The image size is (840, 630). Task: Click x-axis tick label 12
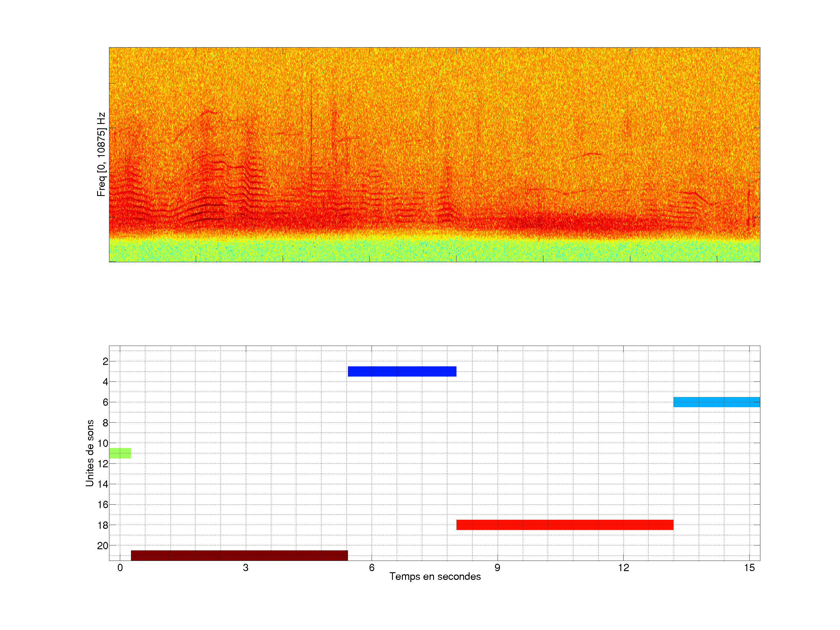click(x=623, y=568)
